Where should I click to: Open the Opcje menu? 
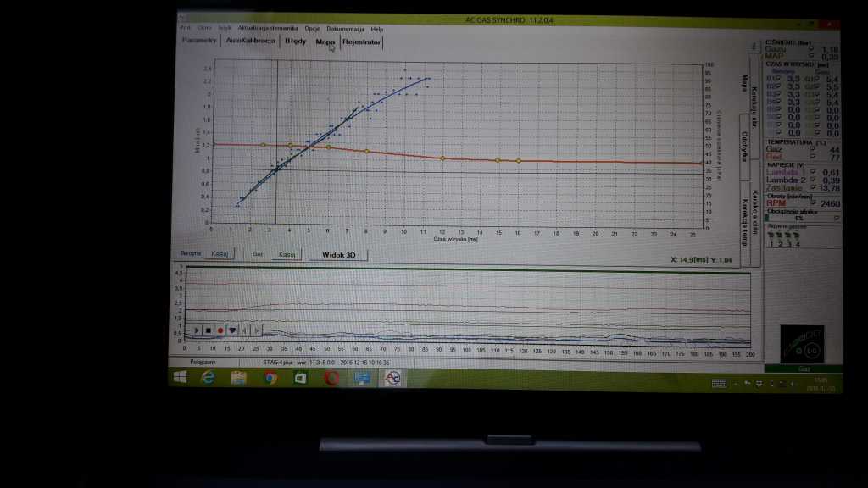[x=312, y=29]
